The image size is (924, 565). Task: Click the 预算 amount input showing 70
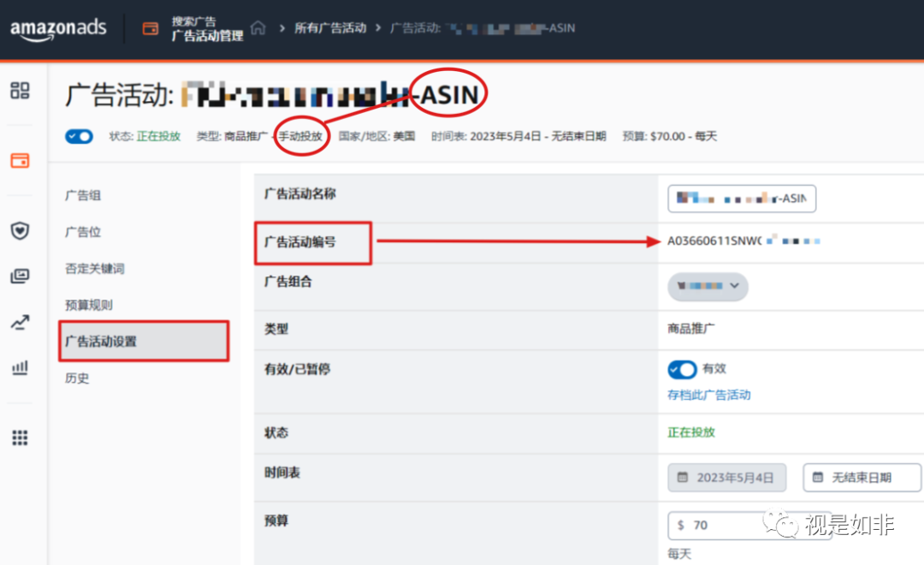[x=727, y=525]
